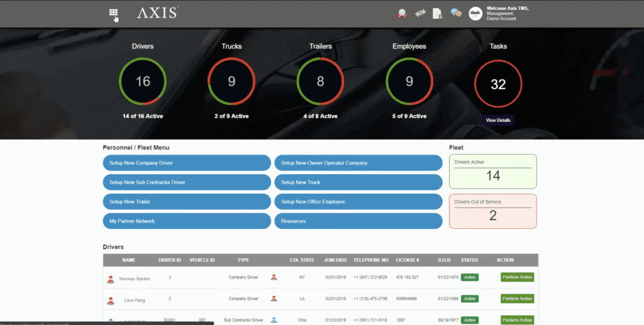Click the STATUS column header
This screenshot has width=644, height=325.
tap(469, 260)
